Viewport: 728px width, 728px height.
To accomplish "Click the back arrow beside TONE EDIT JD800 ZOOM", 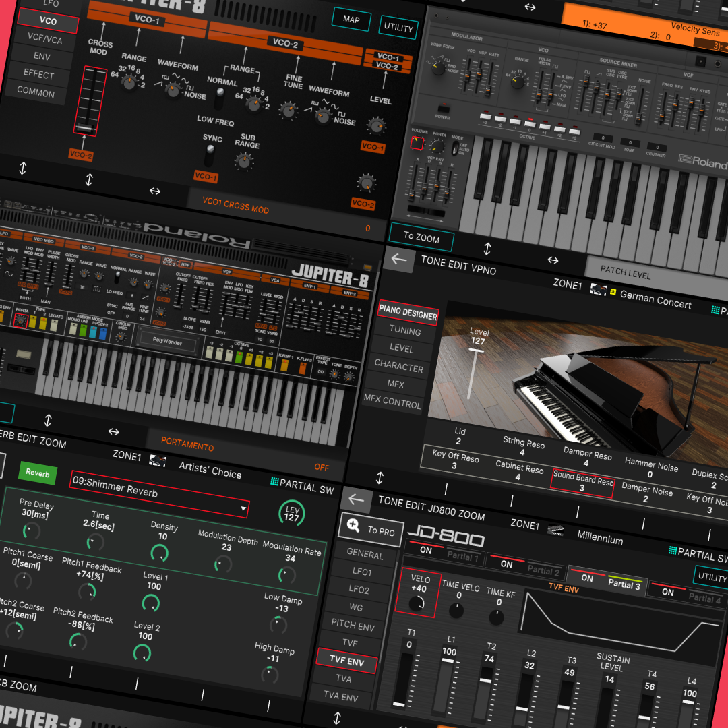I will 356,499.
